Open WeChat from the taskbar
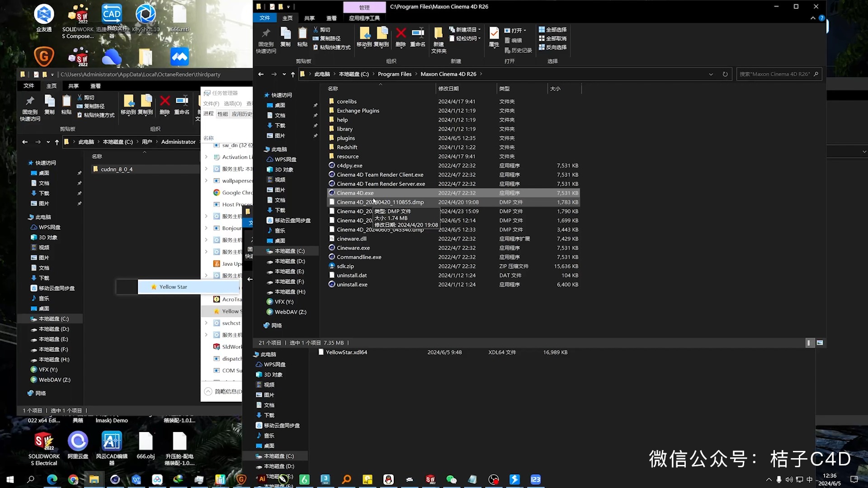 451,479
